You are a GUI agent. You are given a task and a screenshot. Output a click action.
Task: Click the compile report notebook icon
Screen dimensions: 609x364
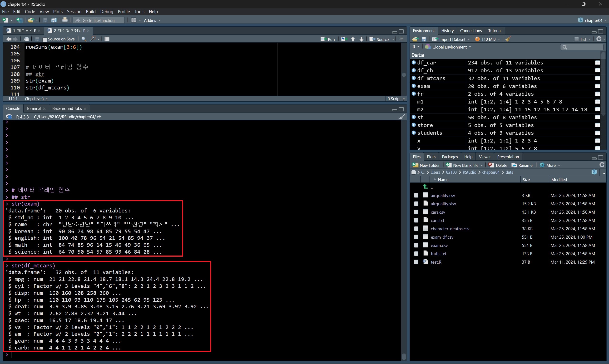107,39
